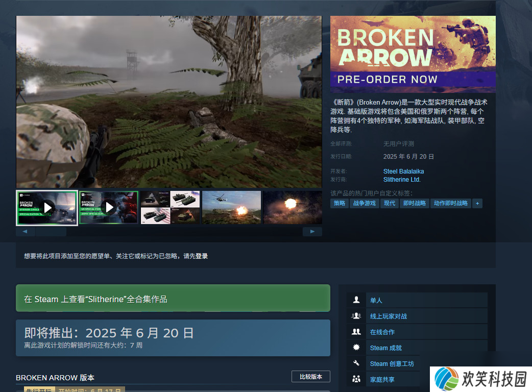Image resolution: width=532 pixels, height=392 pixels.
Task: Open publisher Slitherine Ltd. link
Action: 402,179
